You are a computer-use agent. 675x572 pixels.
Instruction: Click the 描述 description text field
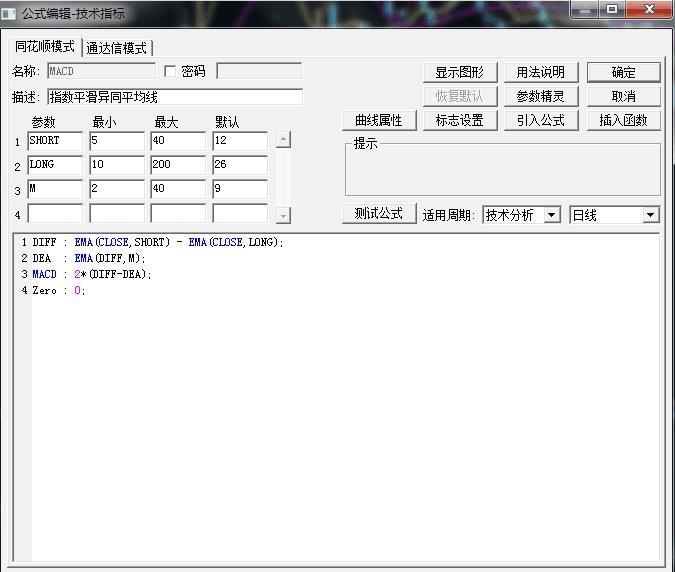[x=174, y=97]
